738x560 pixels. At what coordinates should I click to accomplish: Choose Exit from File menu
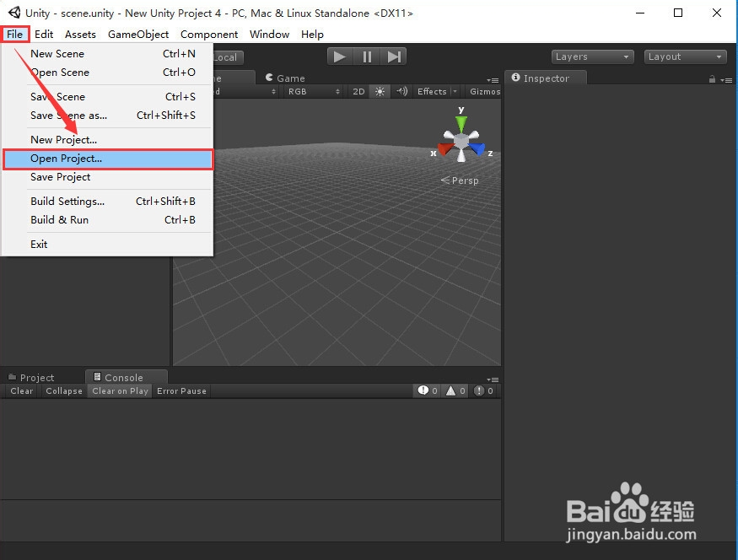point(108,245)
